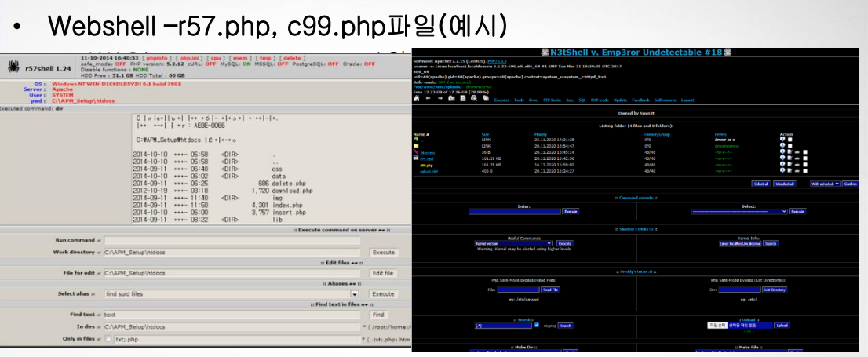Image resolution: width=868 pixels, height=357 pixels.
Task: Open the PHP-code menu item
Action: [x=600, y=100]
